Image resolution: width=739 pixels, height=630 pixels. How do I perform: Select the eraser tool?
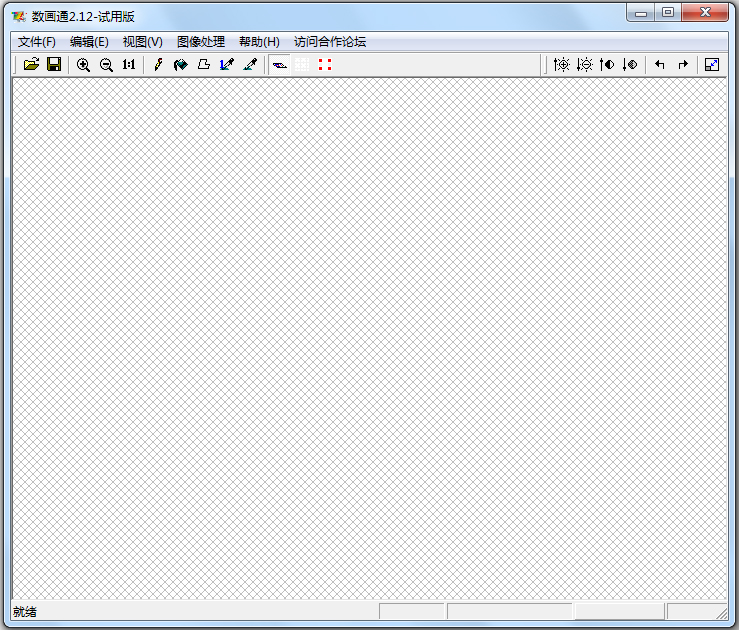[204, 65]
